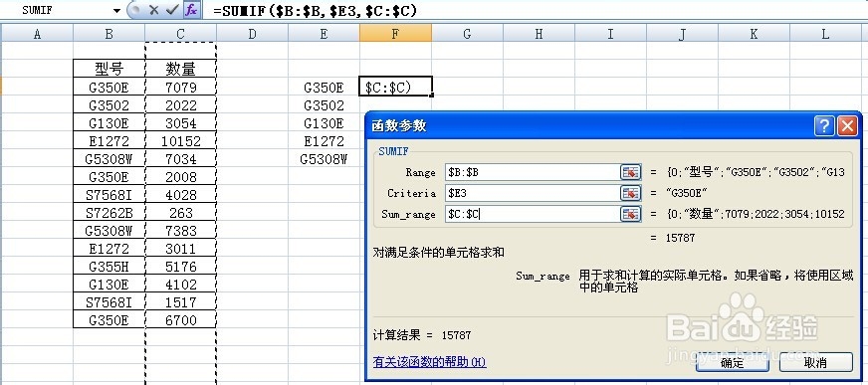Cancel the formula entry with the X icon
The height and width of the screenshot is (385, 868).
154,10
